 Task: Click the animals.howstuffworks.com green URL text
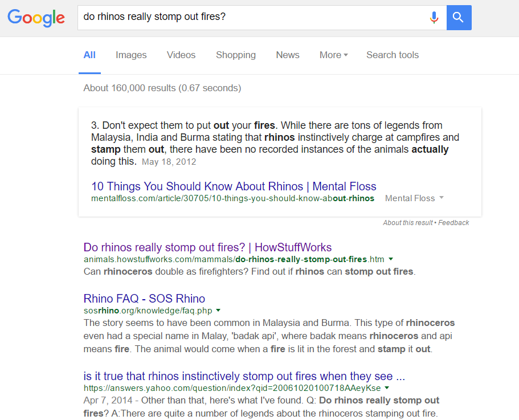[234, 259]
